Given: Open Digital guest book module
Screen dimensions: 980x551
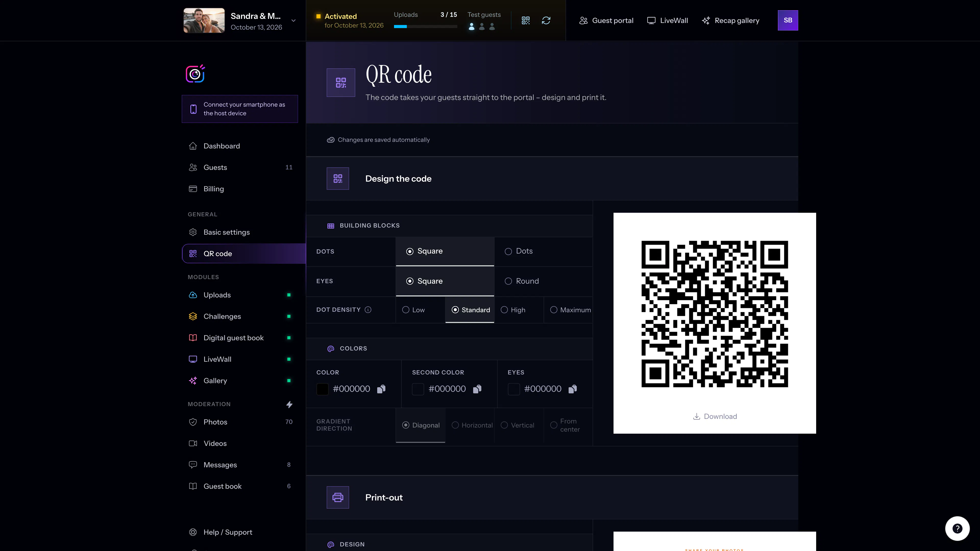Looking at the screenshot, I should click(240, 338).
